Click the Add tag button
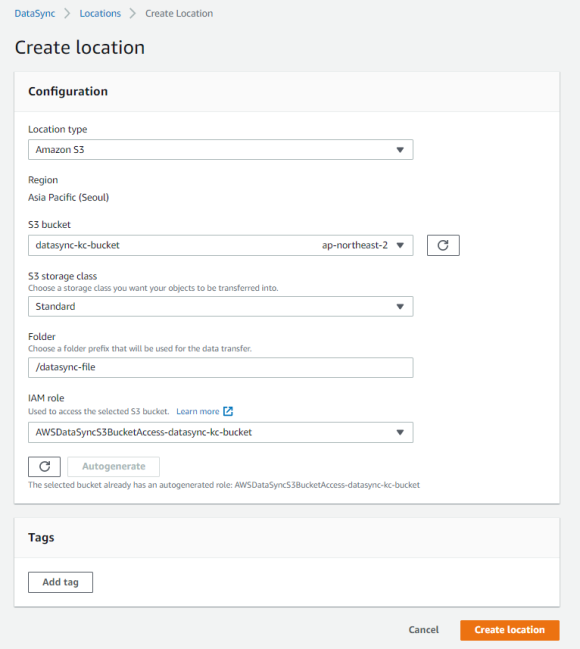The height and width of the screenshot is (649, 580). (x=60, y=582)
